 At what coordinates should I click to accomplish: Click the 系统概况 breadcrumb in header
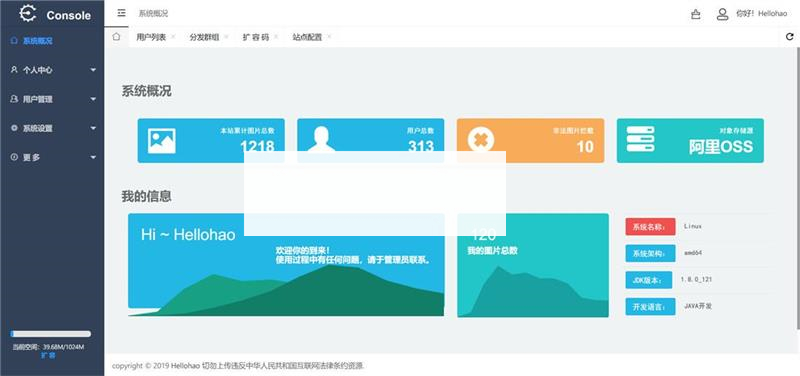[x=153, y=14]
